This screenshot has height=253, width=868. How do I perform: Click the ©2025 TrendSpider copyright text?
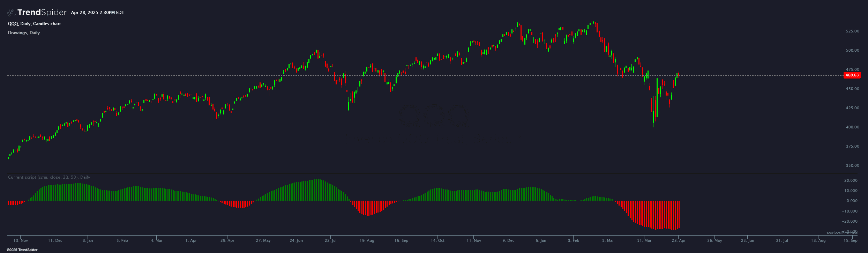[22, 250]
